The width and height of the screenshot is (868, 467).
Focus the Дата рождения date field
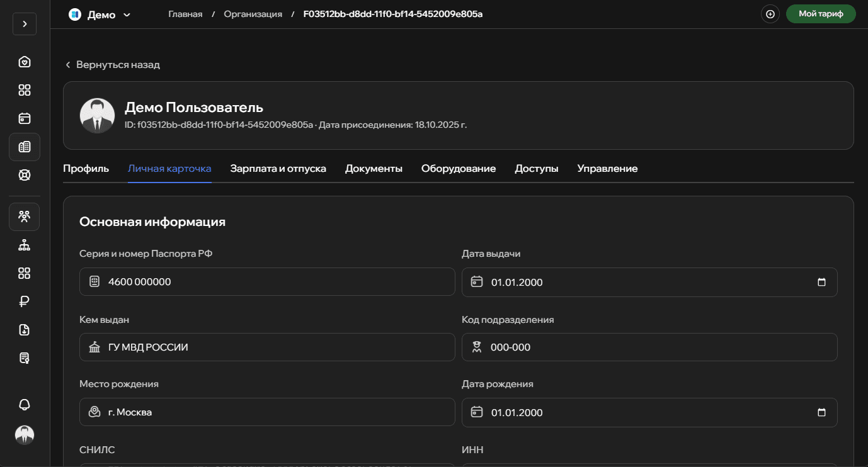coord(649,412)
